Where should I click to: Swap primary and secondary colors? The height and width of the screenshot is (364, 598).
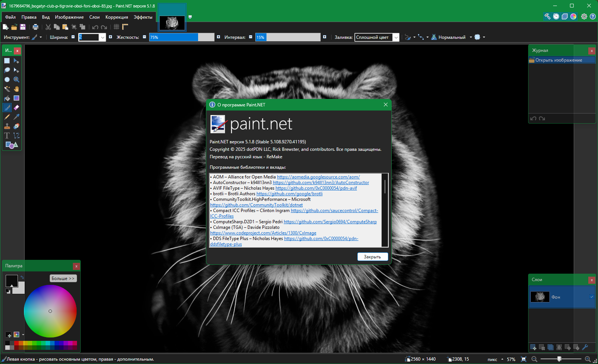click(22, 277)
